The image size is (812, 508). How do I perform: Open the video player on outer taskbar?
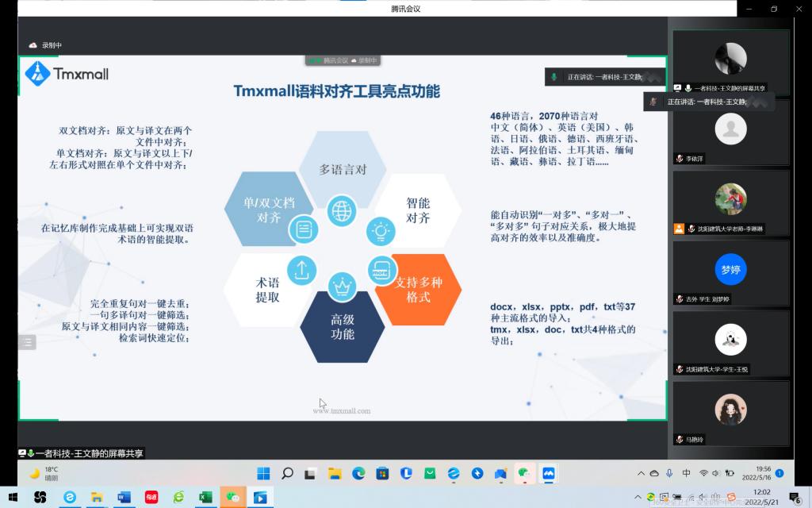pyautogui.click(x=260, y=498)
